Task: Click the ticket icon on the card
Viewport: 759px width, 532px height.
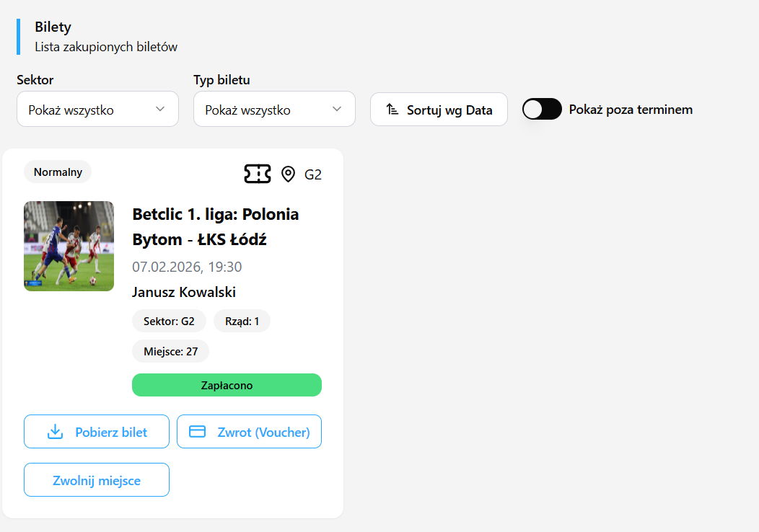Action: pos(258,174)
